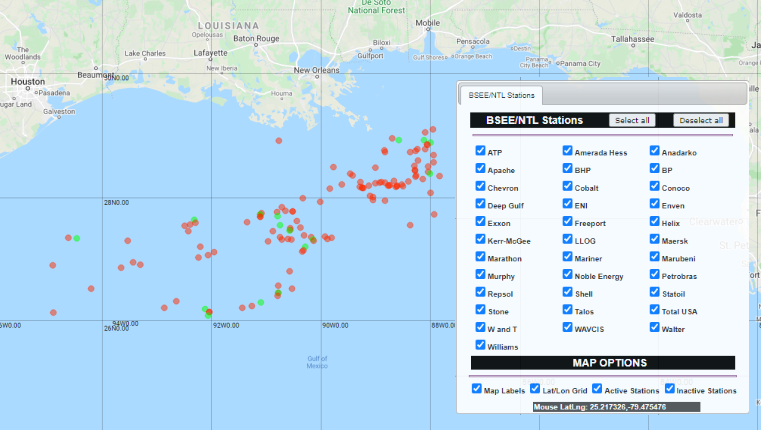Click Tallahassee map label
This screenshot has width=761, height=430.
pos(632,39)
